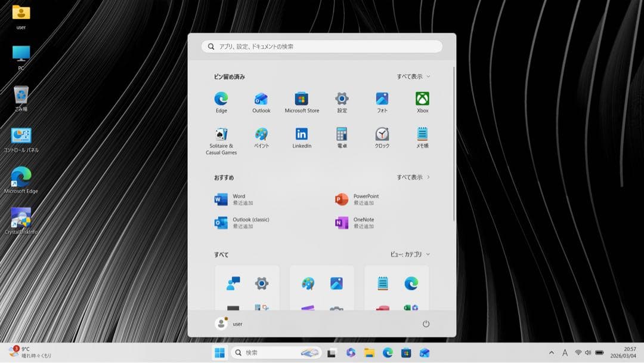Click the battery tray icon

point(599,353)
